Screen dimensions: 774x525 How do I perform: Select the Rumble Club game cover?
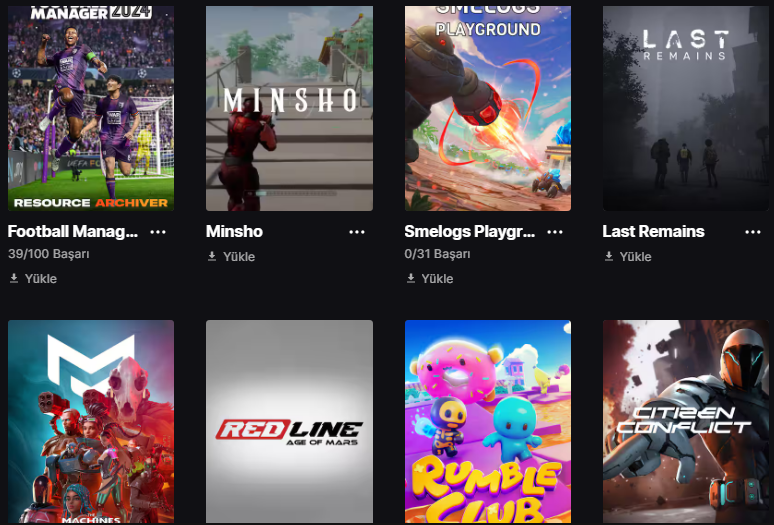(488, 422)
